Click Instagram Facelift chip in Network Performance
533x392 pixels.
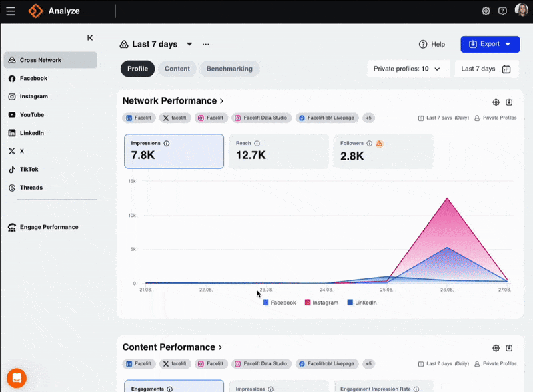tap(211, 118)
